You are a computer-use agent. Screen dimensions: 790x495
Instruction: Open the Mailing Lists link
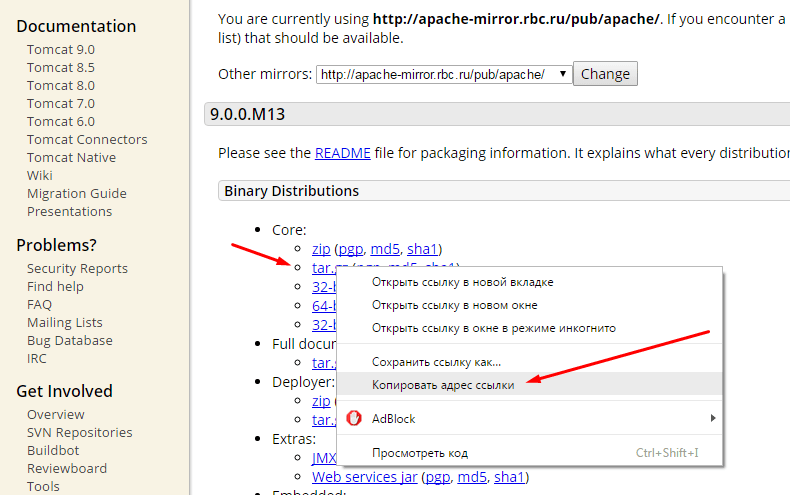pyautogui.click(x=64, y=323)
